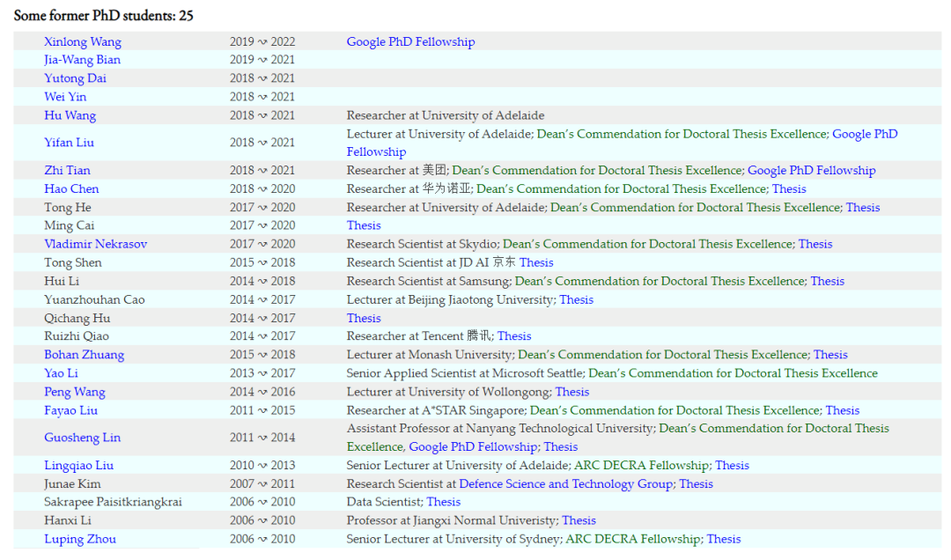This screenshot has height=560, width=951.
Task: Select the name Tong He
Action: (x=67, y=208)
